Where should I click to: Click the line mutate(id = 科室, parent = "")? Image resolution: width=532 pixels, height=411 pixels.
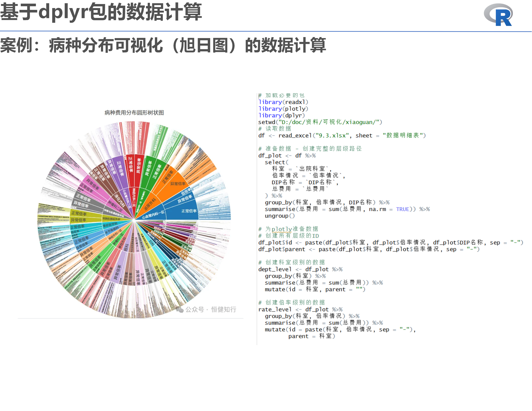(x=315, y=289)
